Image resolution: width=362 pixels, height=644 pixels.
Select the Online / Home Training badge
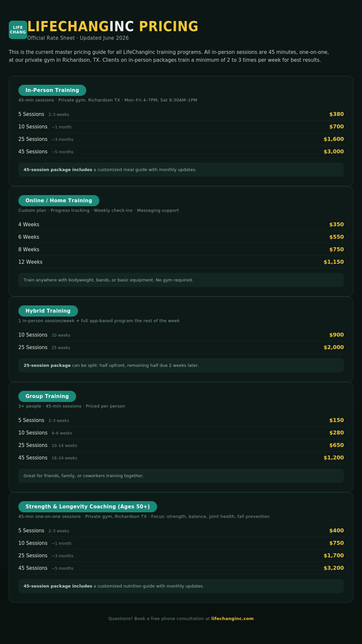tap(59, 201)
